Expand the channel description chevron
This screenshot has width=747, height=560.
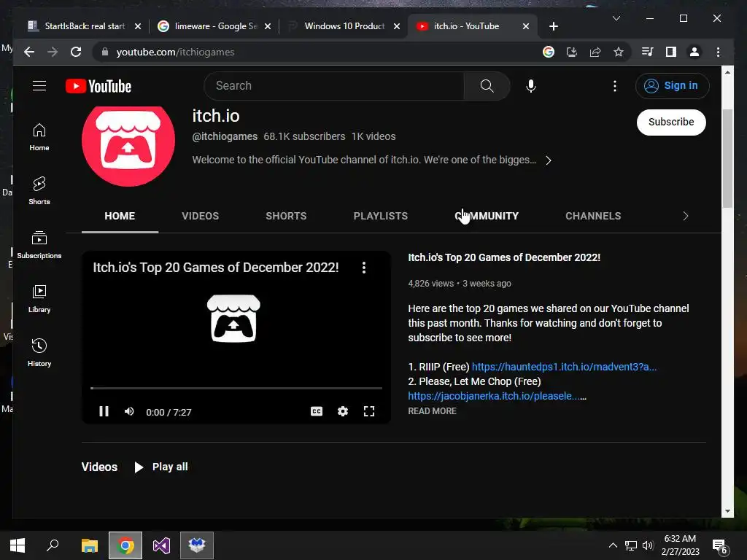click(x=549, y=160)
